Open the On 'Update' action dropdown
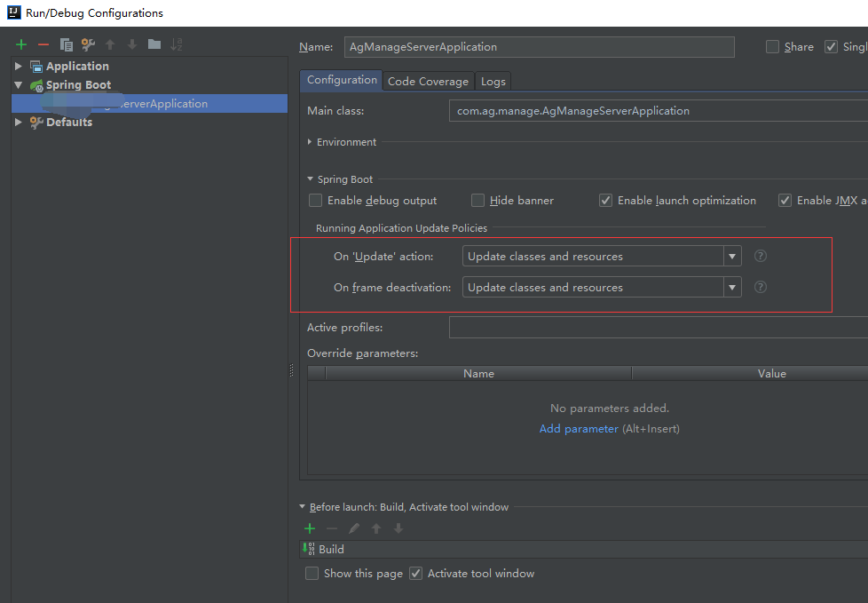 732,256
